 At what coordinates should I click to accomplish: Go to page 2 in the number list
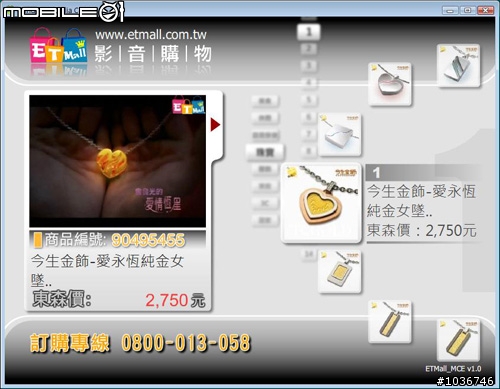(x=309, y=49)
